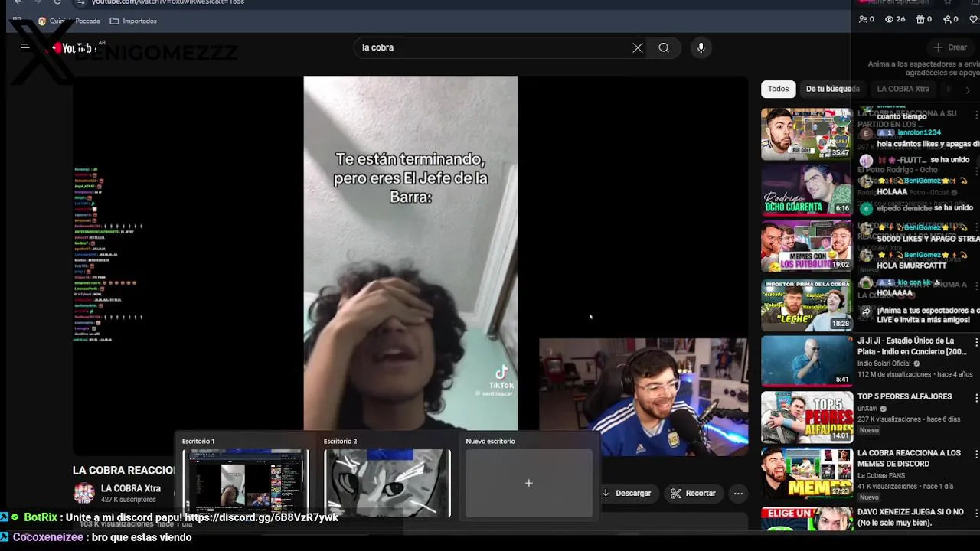
Task: Reload the page in the browser toolbar
Action: (57, 2)
